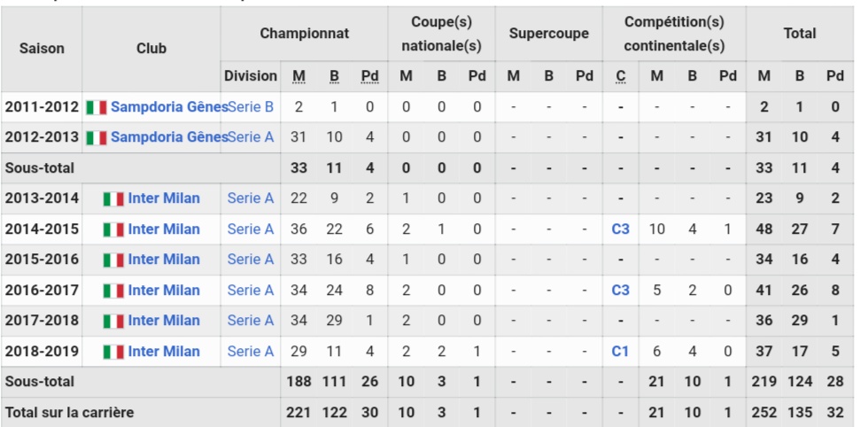
Task: Click the Italian flag beside Inter Milan 2013-2014
Action: [x=113, y=198]
